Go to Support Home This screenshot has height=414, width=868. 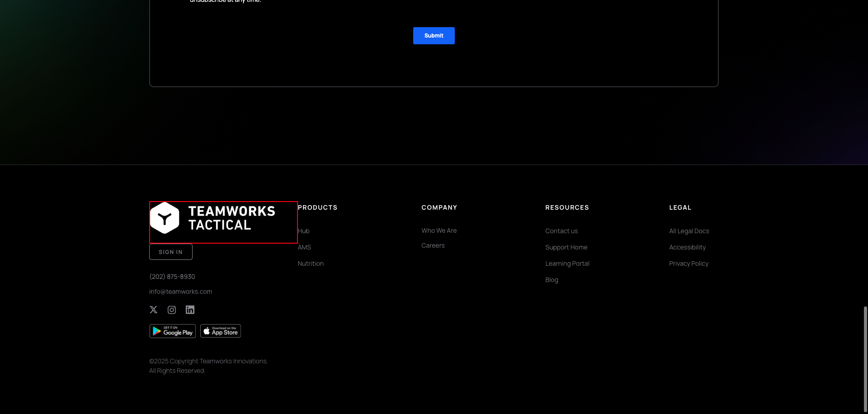click(x=566, y=247)
